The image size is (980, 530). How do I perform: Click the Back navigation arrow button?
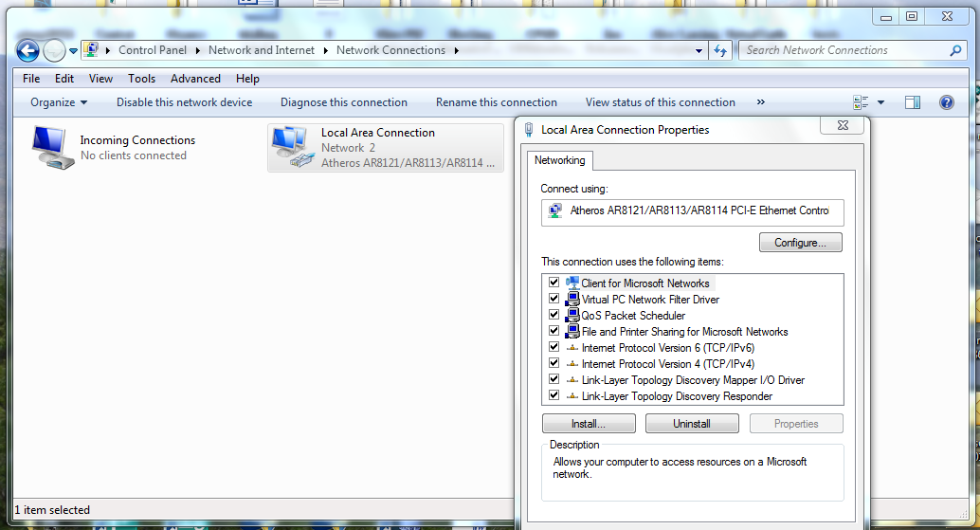click(x=28, y=50)
